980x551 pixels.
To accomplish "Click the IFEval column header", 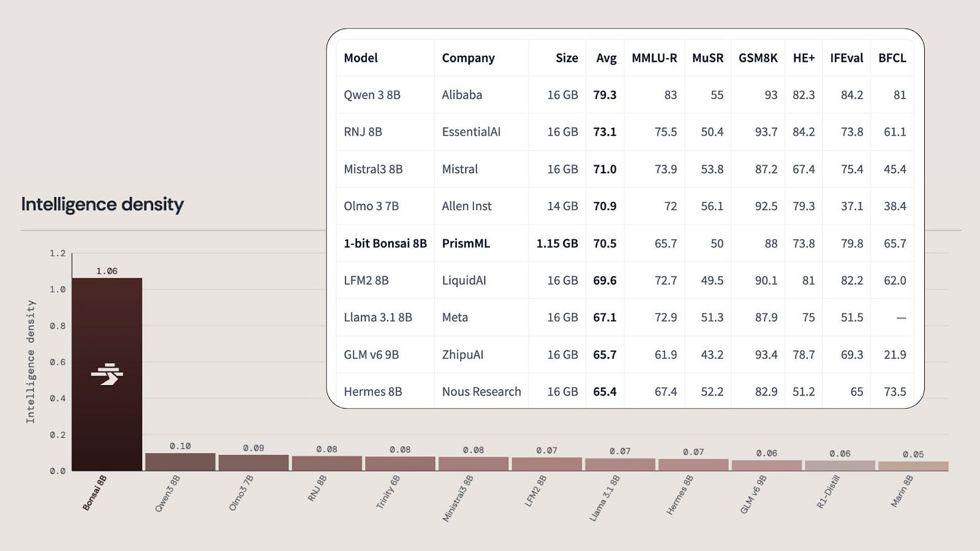I will [846, 58].
